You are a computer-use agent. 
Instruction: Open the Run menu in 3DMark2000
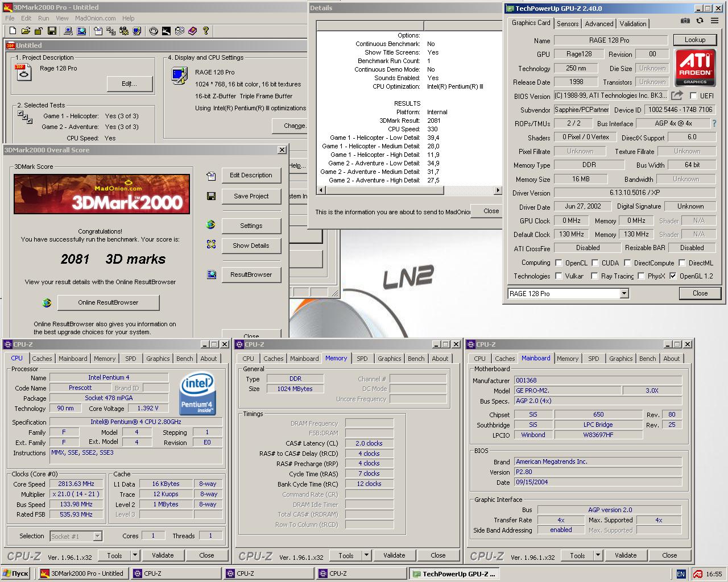(44, 18)
